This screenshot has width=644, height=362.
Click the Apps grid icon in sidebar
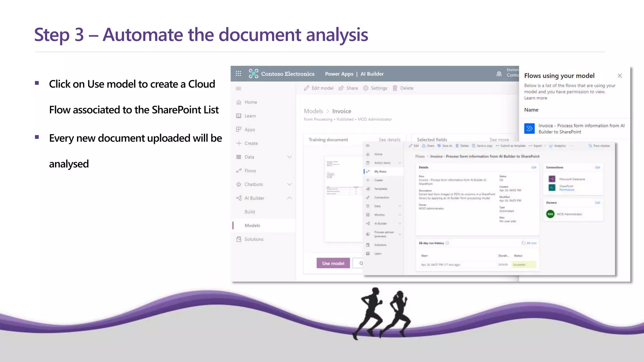point(239,129)
